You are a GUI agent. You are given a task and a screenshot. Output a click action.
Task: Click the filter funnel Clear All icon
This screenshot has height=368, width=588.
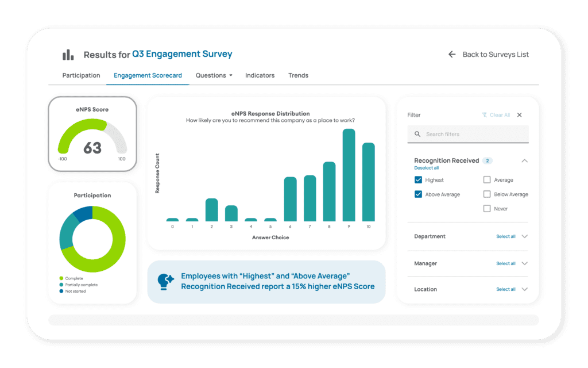[484, 115]
